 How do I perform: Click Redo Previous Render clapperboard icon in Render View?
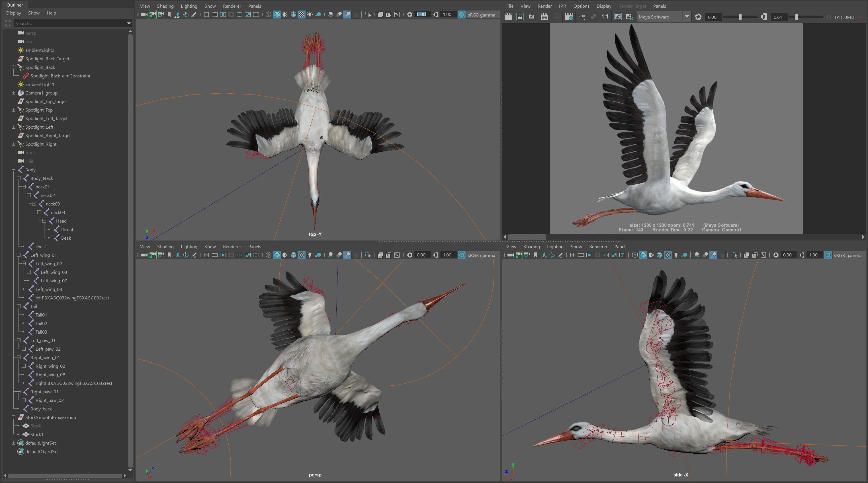(x=508, y=17)
